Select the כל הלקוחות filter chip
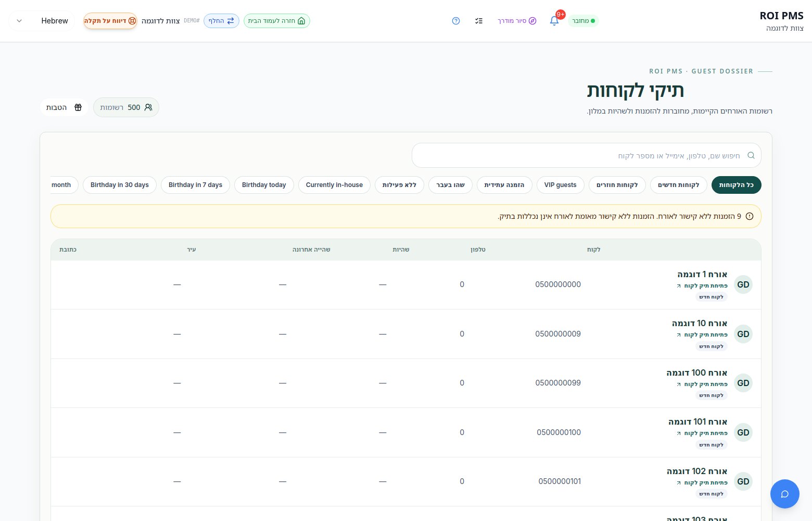Screen dimensions: 812x521 737,185
